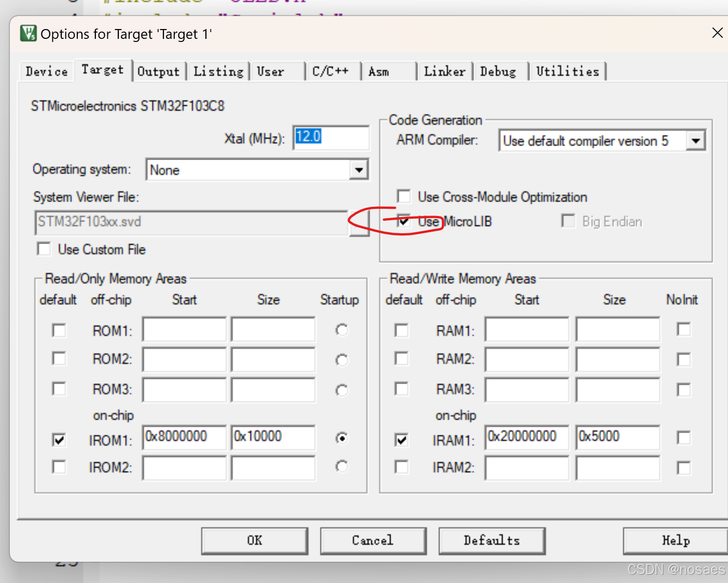Click the ROM2 Start address field
This screenshot has width=728, height=583.
[185, 360]
